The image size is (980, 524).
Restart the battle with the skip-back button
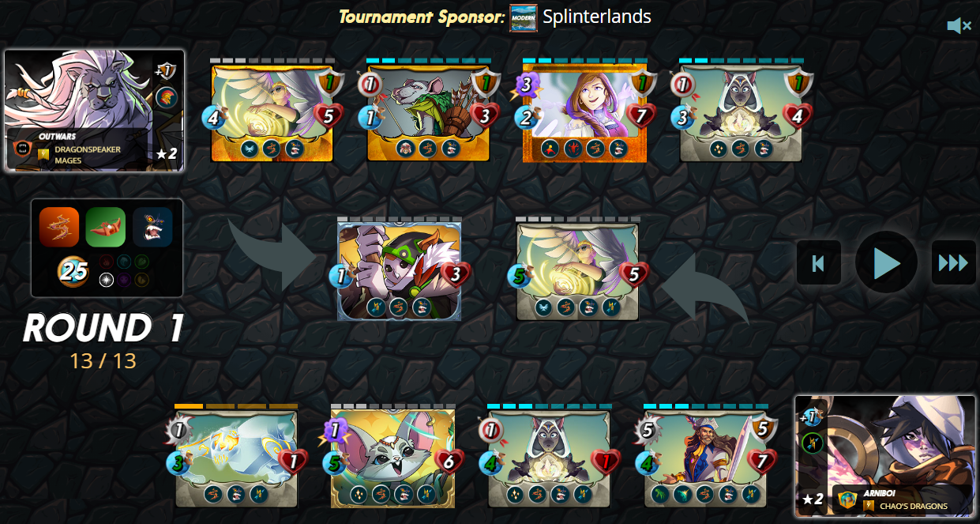(818, 262)
